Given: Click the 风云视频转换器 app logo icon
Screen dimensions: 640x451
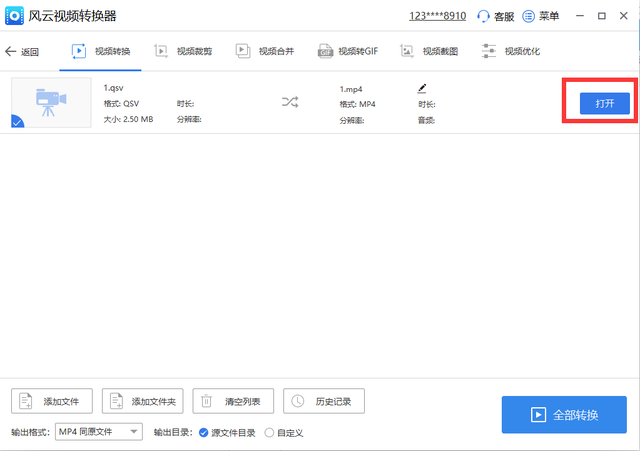Looking at the screenshot, I should tap(14, 16).
